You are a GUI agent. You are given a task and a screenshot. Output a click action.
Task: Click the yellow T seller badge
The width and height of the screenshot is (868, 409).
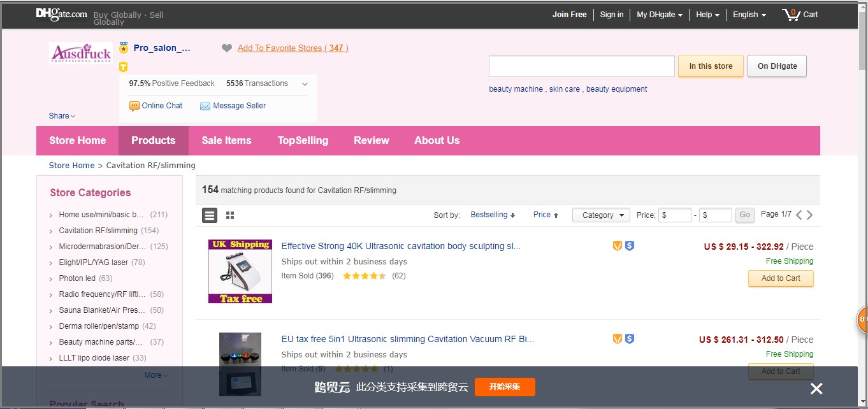124,67
